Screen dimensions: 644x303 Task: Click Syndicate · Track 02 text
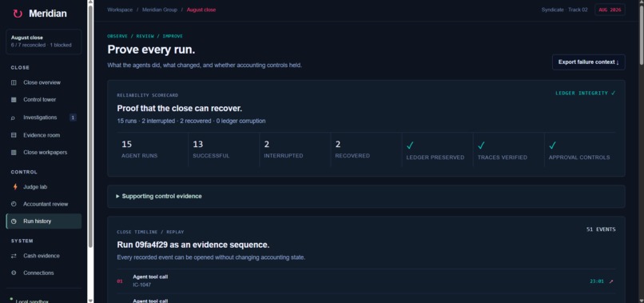pyautogui.click(x=564, y=10)
